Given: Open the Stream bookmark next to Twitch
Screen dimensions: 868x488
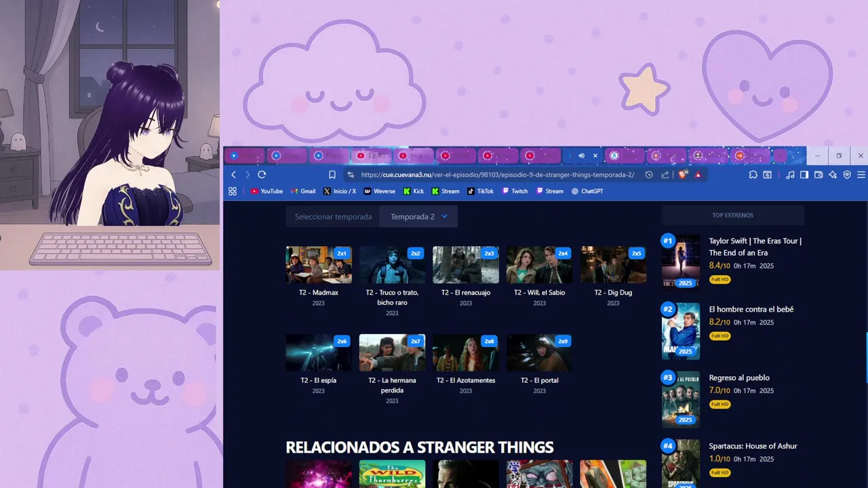Looking at the screenshot, I should [550, 191].
